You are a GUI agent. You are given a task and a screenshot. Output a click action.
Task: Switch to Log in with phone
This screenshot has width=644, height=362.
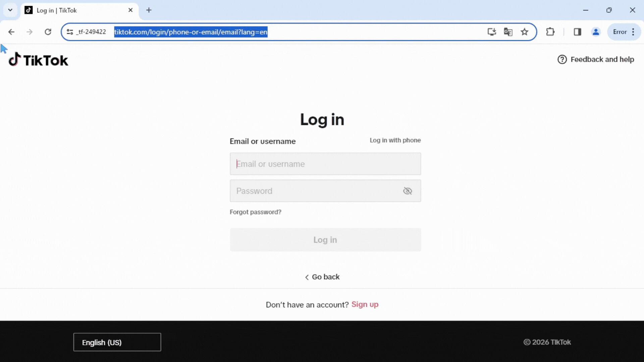pyautogui.click(x=395, y=140)
